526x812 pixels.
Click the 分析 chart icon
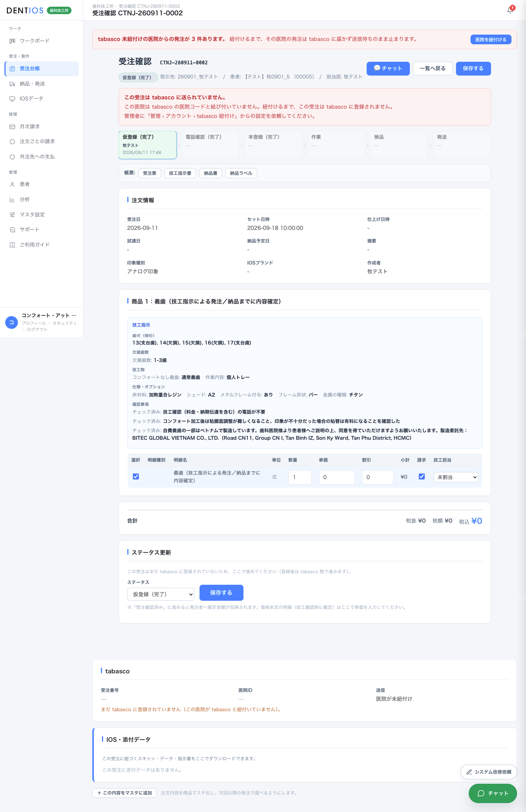[x=12, y=200]
